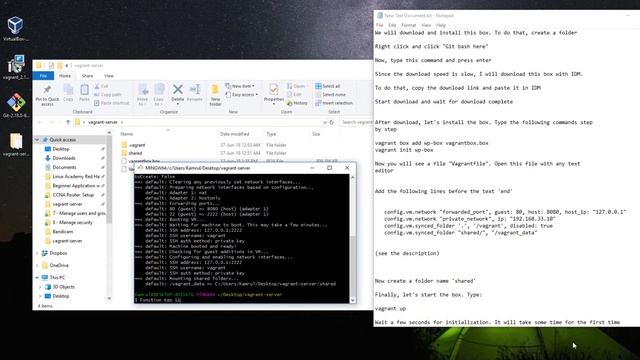Screen dimensions: 640x360
Task: Collapse the This PC tree node
Action: (x=37, y=278)
